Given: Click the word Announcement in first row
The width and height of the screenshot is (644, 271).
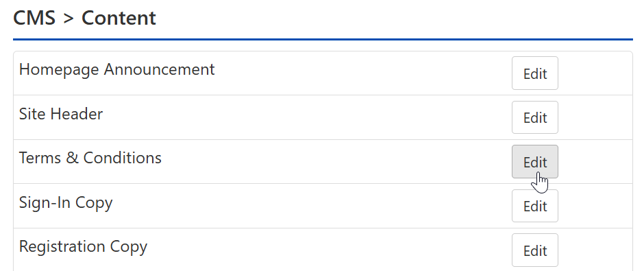Looking at the screenshot, I should [159, 69].
